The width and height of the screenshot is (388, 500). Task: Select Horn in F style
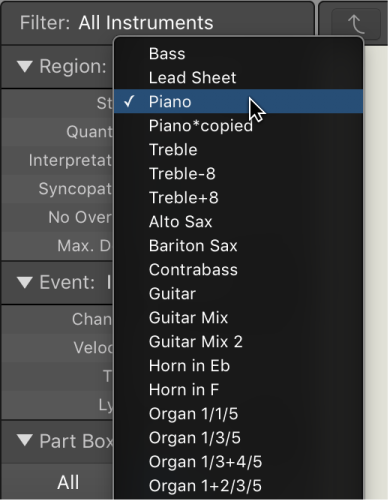238,390
